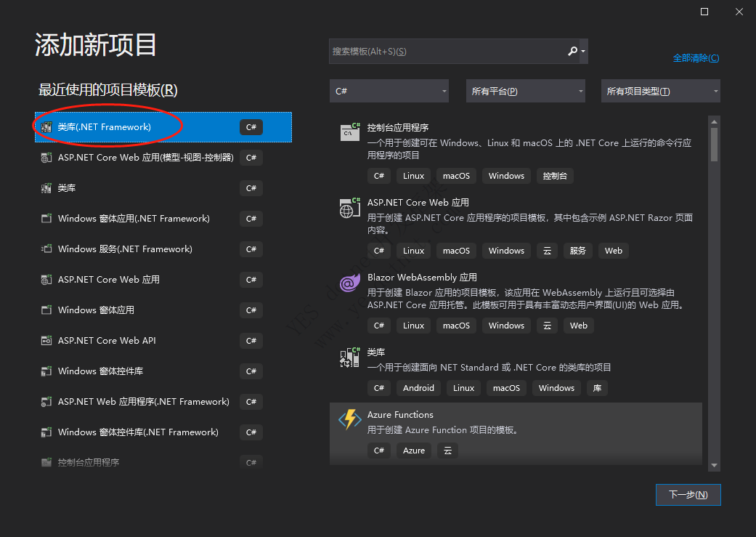The width and height of the screenshot is (756, 537).
Task: Click the 类库(.NET Framework) recent template icon
Action: (x=46, y=127)
